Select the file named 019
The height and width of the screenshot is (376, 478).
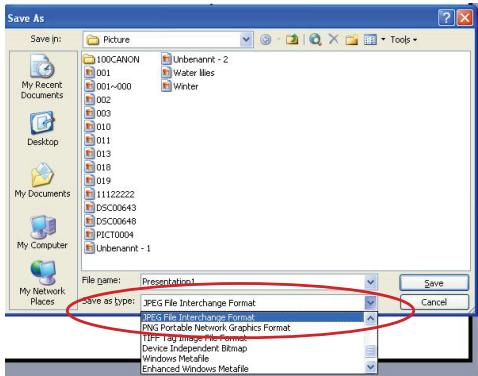97,181
